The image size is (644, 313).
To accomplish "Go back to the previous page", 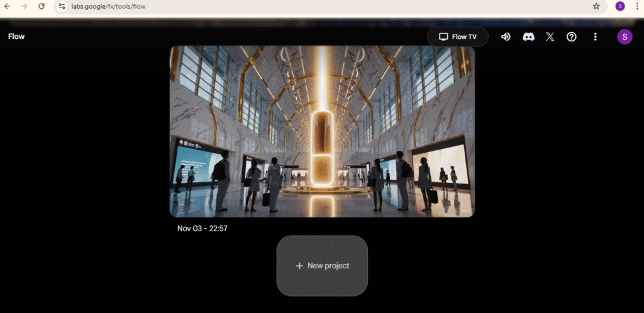I will click(x=8, y=6).
